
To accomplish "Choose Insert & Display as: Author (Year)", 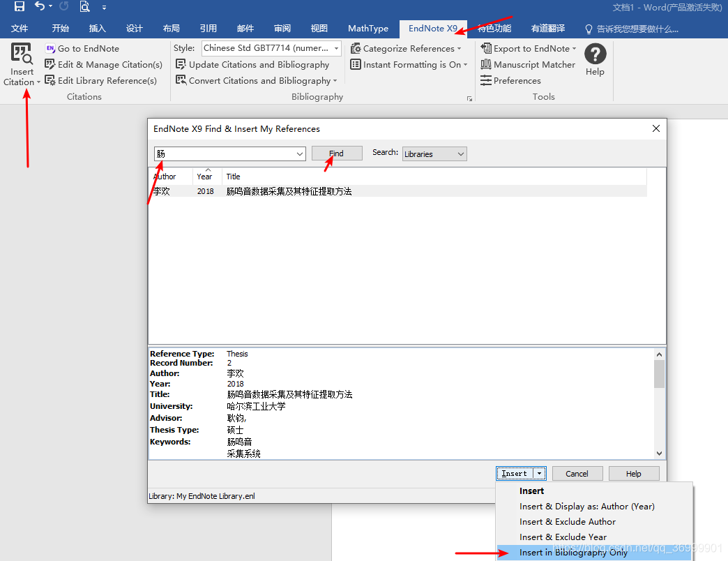I will [594, 506].
